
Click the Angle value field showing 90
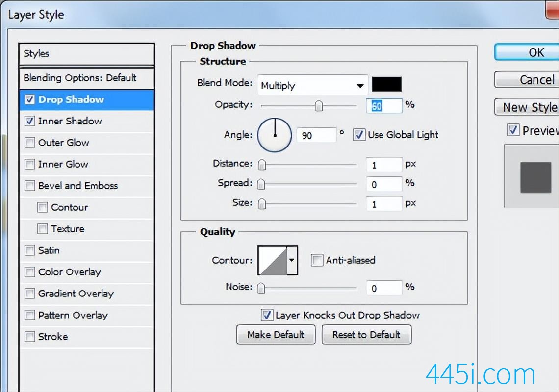(317, 135)
